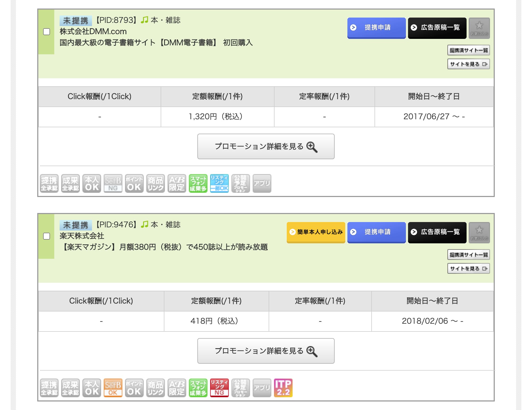Click 未提携 status badge for PID:8793
Screen dimensions: 532x410
tap(76, 20)
